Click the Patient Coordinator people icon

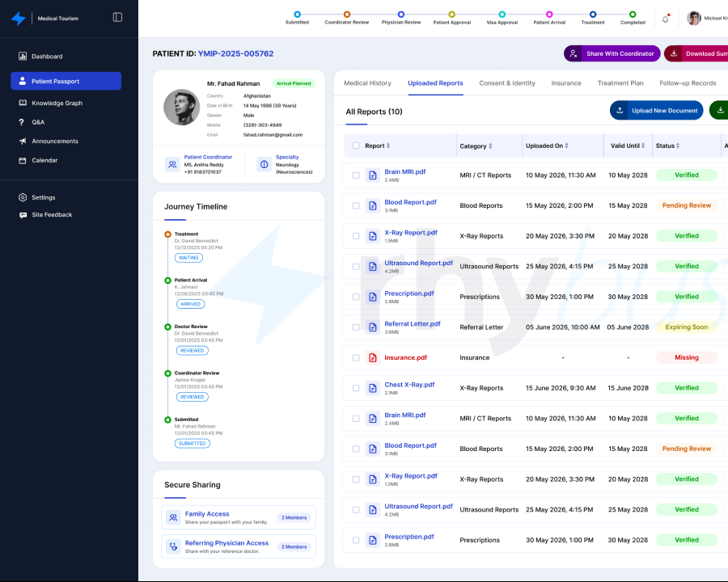click(172, 164)
